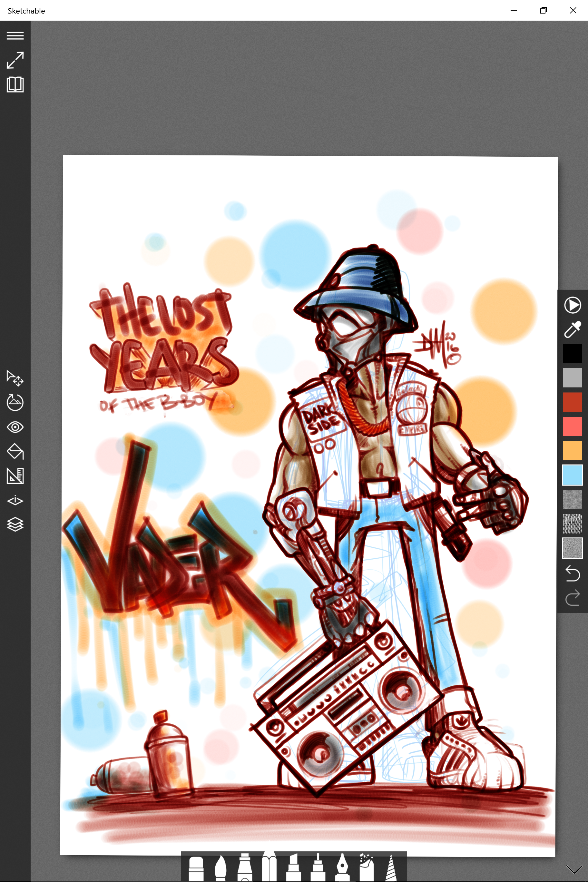Pick the orange color swatch
The height and width of the screenshot is (882, 588).
pyautogui.click(x=572, y=450)
